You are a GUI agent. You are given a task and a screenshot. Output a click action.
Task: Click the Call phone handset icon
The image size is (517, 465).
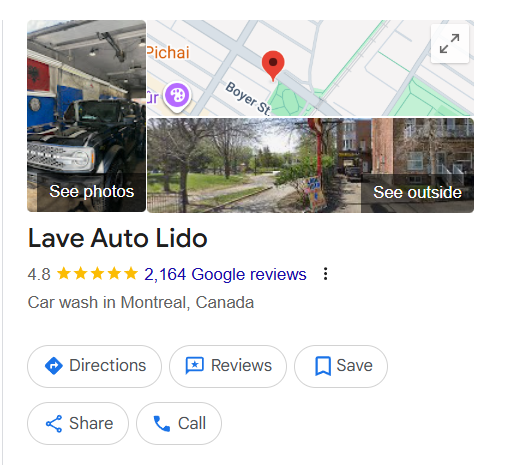(x=162, y=424)
